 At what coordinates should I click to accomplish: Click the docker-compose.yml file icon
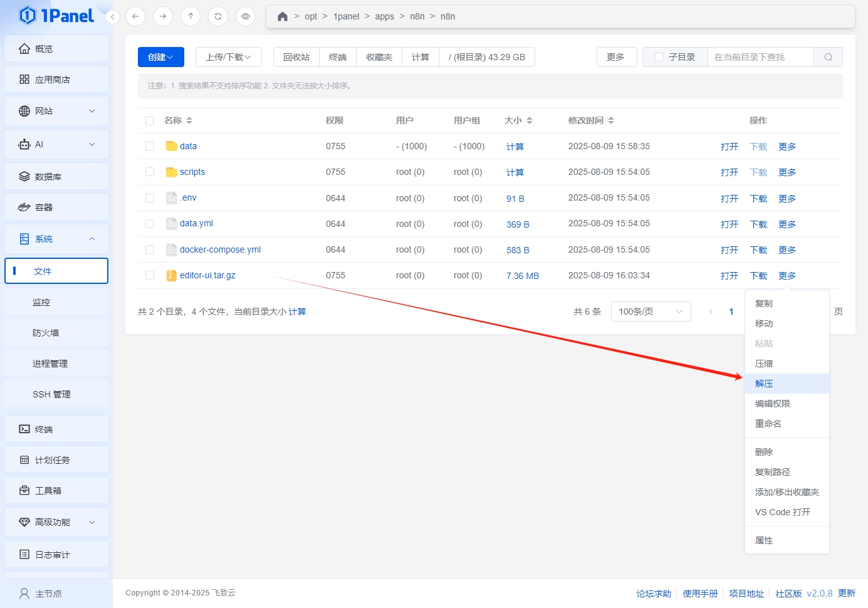coord(171,249)
